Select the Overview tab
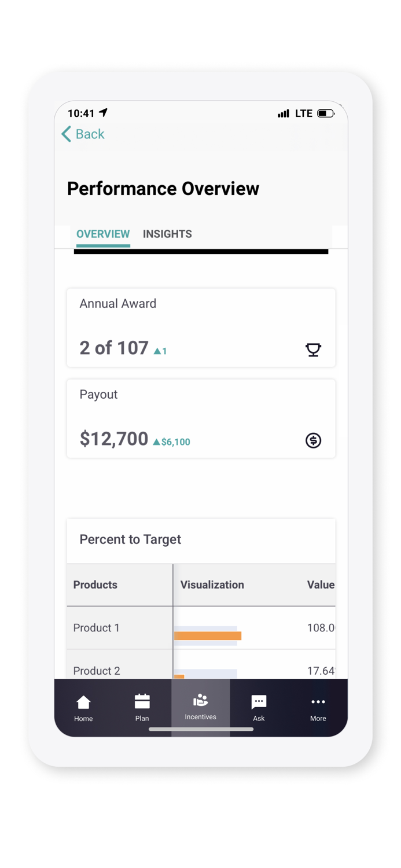 pos(102,234)
